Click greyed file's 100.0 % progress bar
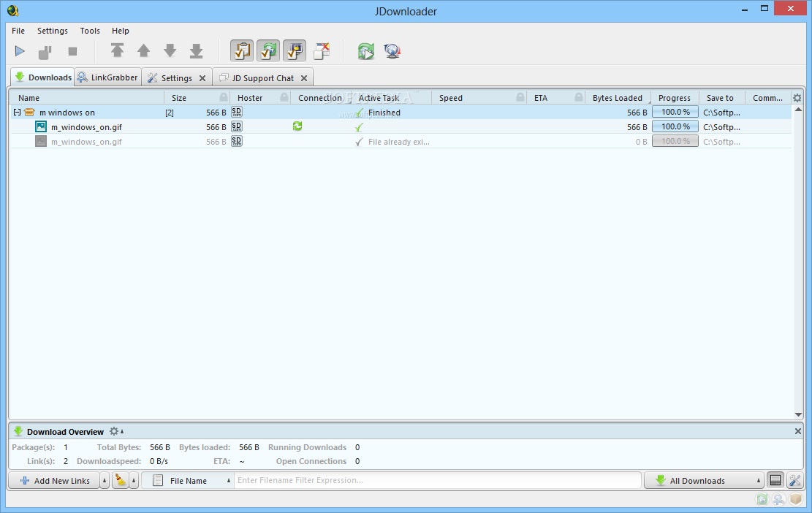This screenshot has width=812, height=513. [675, 141]
